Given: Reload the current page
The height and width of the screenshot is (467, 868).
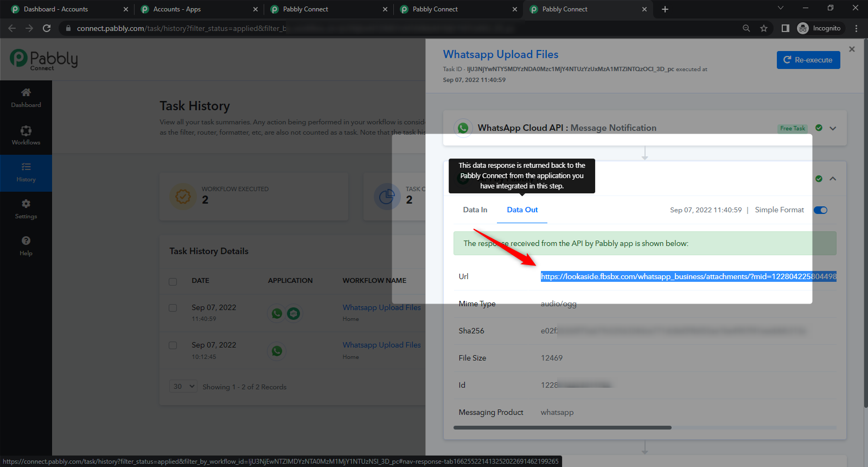Looking at the screenshot, I should (47, 28).
